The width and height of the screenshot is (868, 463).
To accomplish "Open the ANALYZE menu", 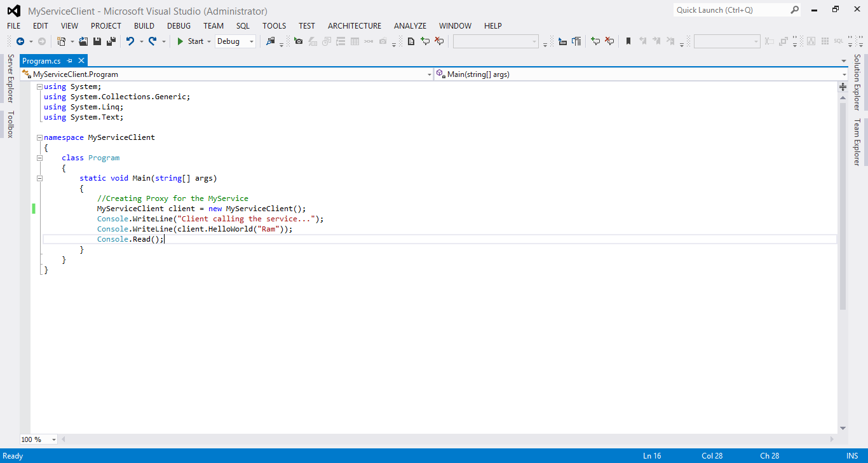I will point(410,26).
